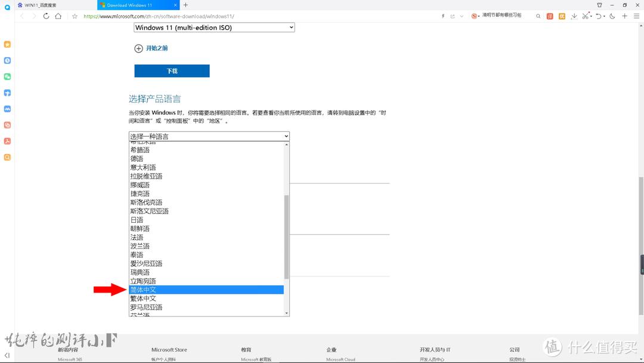The height and width of the screenshot is (363, 644).
Task: Open browsing history clock icon in sidebar
Action: (7, 60)
